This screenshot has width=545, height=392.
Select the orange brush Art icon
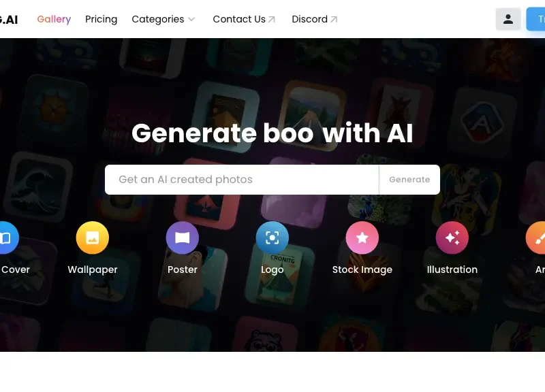click(535, 238)
